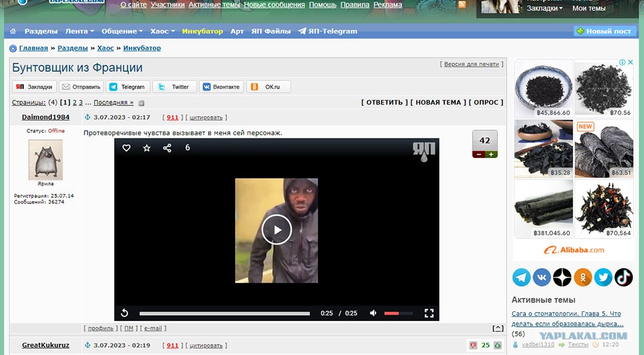Click the ОТВЕТИТЬ reply link
The image size is (644, 355).
pyautogui.click(x=384, y=102)
